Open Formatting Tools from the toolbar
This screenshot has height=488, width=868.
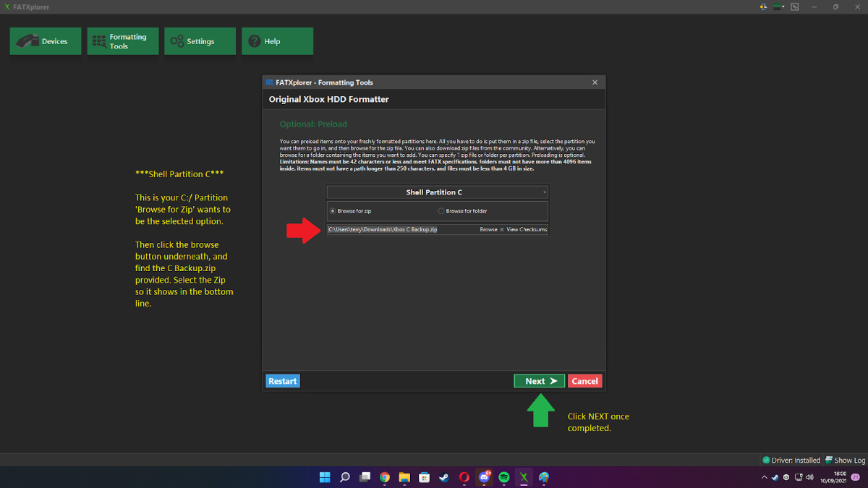(x=122, y=41)
